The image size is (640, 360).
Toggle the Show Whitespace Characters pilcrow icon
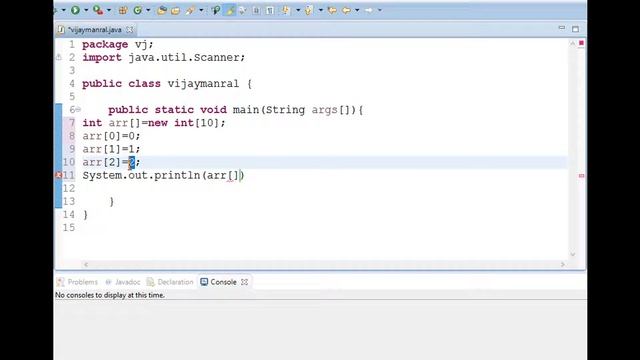[x=270, y=10]
